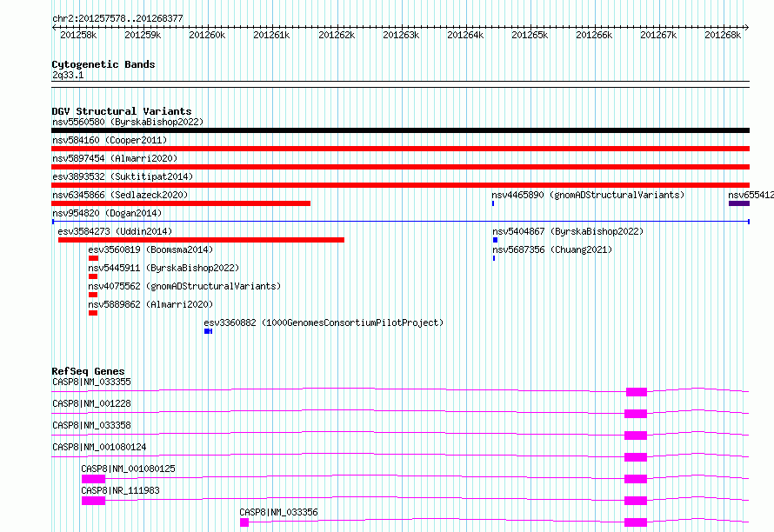Open the nsv5897454 (Almarri2020) variant label

(x=115, y=158)
